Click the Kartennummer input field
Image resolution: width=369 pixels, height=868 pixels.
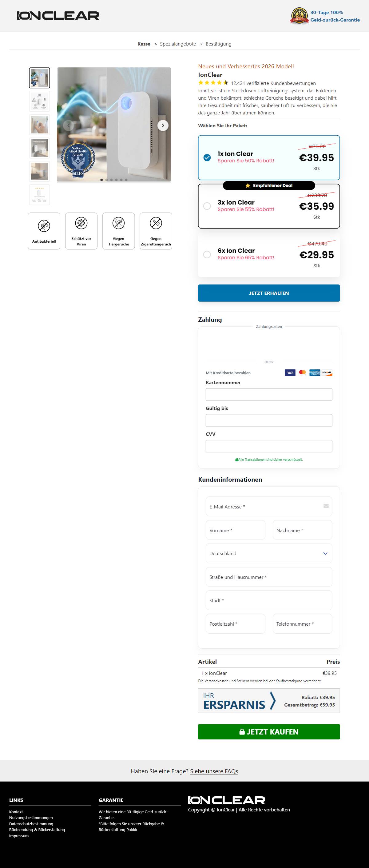click(x=269, y=394)
